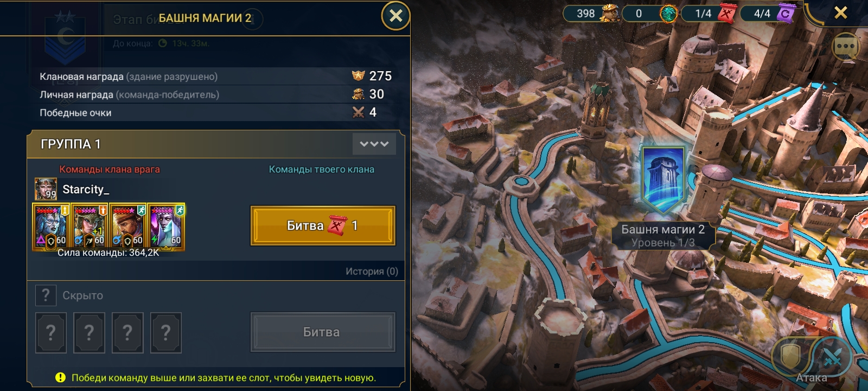The width and height of the screenshot is (868, 391).
Task: Expand the ГРУППА 1 chevron dropdown
Action: pos(374,144)
